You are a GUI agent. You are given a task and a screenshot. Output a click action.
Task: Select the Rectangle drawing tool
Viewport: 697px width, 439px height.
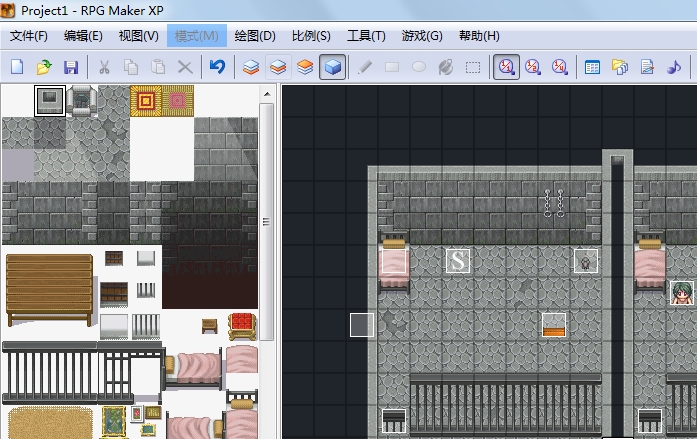(x=392, y=67)
